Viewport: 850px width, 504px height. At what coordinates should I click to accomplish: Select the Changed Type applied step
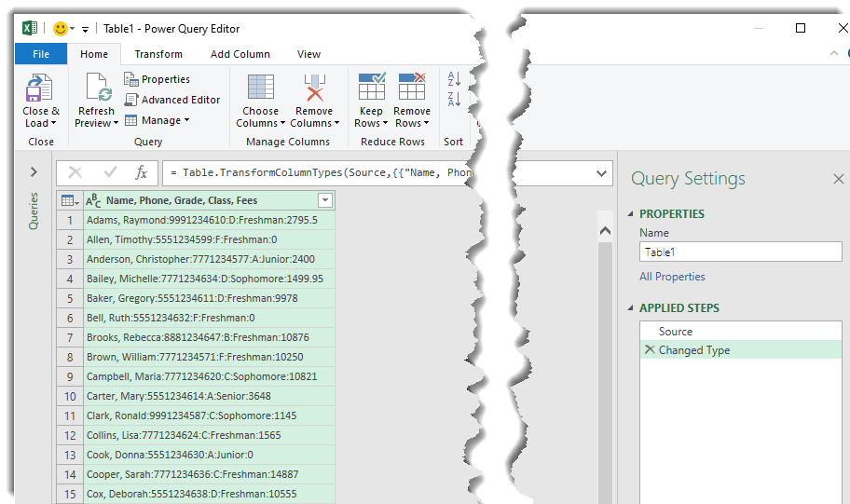741,350
